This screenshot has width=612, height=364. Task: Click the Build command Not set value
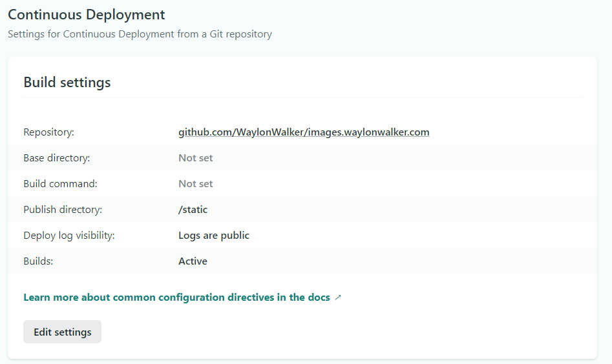click(196, 184)
